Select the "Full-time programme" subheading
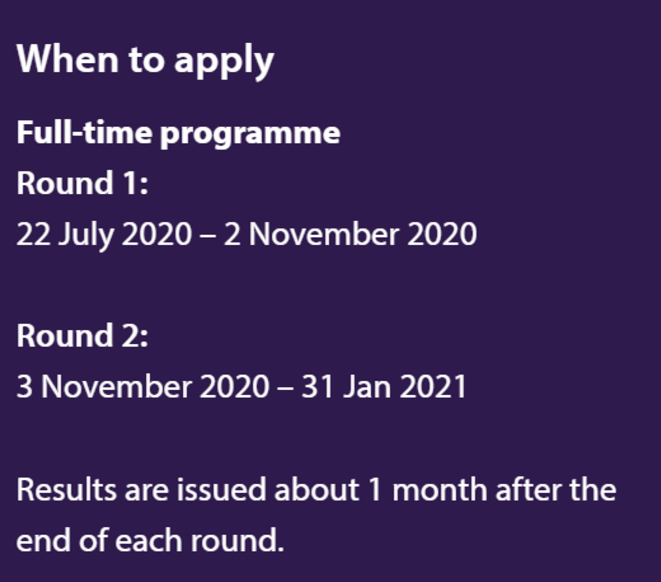The image size is (661, 582). [x=178, y=133]
